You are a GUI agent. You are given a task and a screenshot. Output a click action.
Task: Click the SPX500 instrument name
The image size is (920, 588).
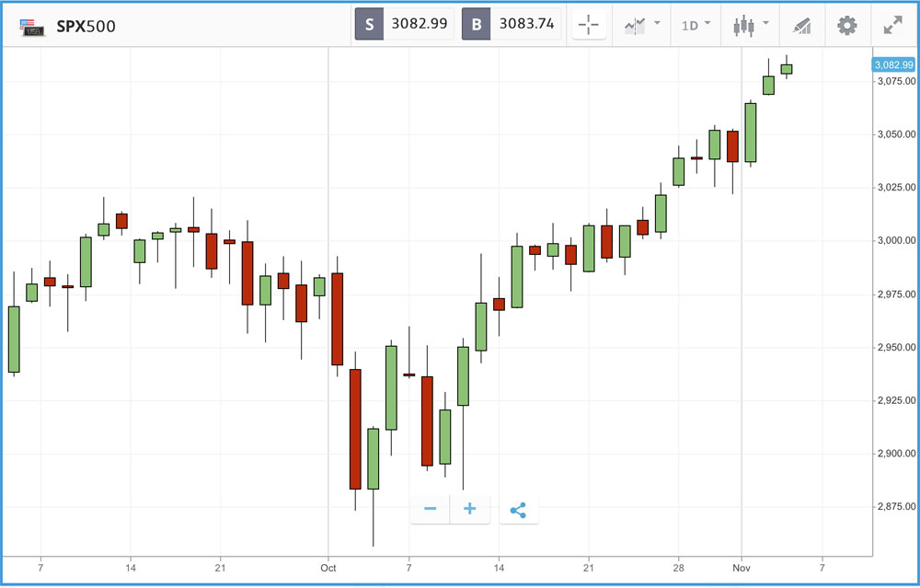point(86,26)
